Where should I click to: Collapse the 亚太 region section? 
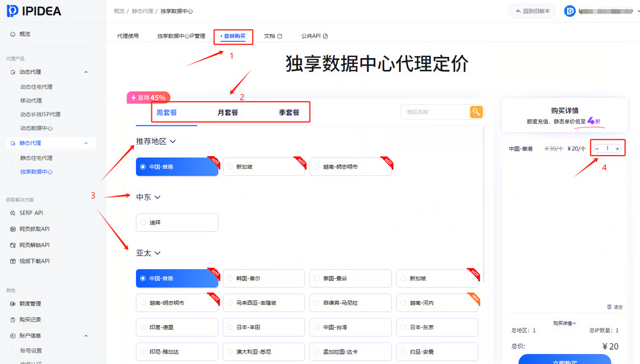pos(157,253)
